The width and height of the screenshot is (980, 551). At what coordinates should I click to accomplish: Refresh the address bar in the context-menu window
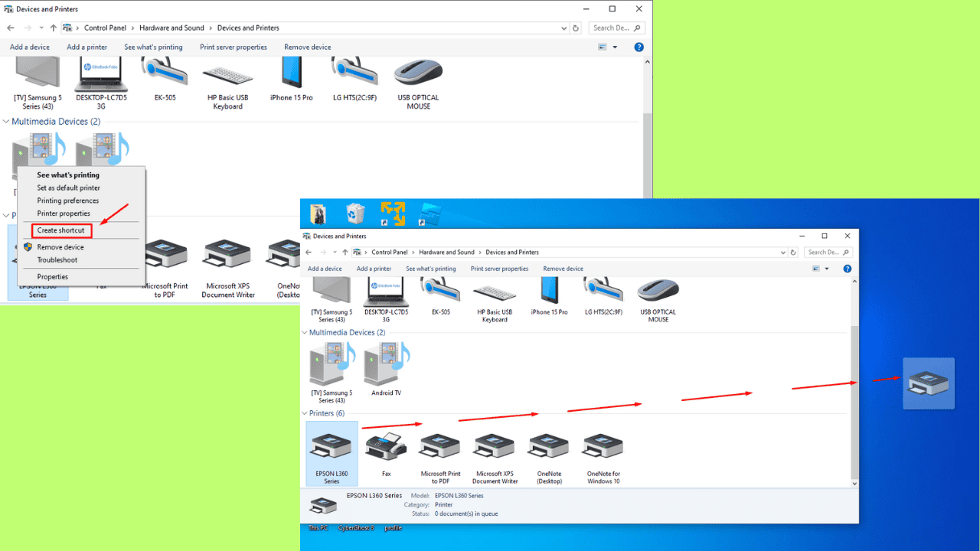point(576,28)
